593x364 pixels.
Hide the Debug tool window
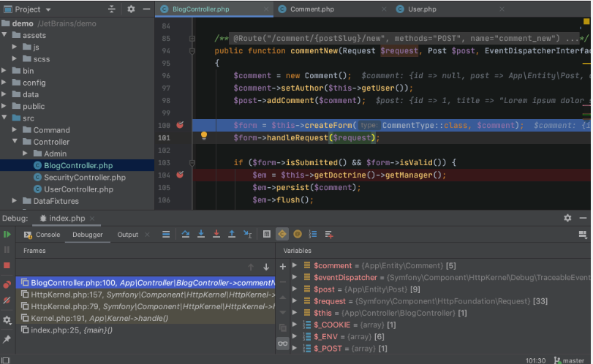(583, 218)
